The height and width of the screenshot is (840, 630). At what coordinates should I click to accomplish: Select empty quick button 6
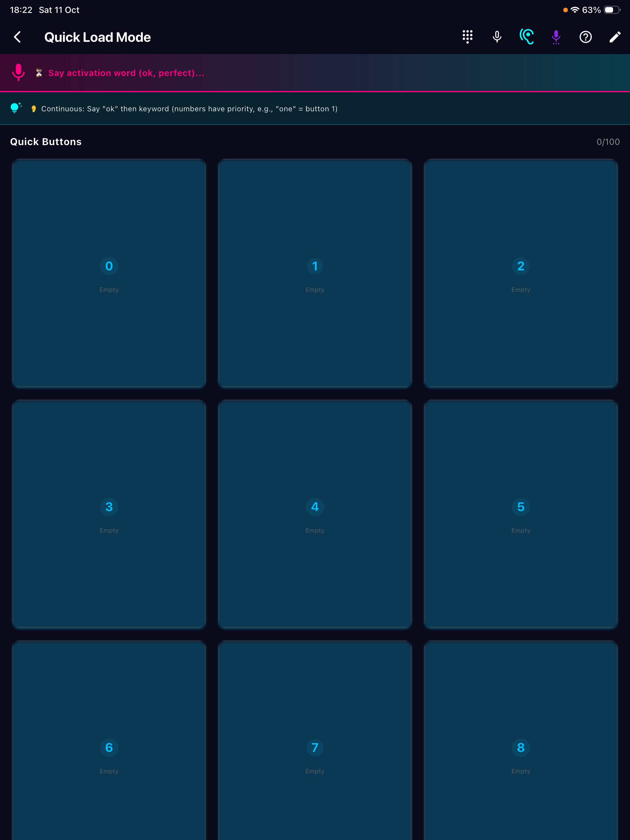coord(109,740)
